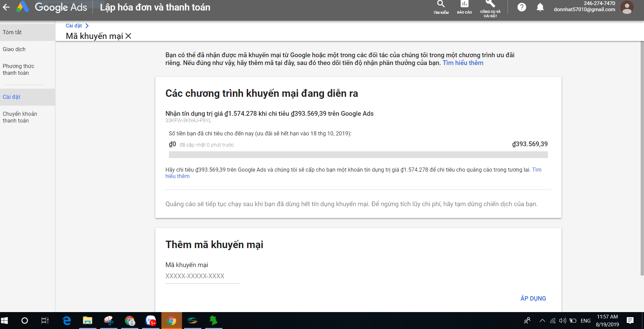Screen dimensions: 644x329
Task: Open Công cụ và cài đặt wrench
Action: (490, 9)
